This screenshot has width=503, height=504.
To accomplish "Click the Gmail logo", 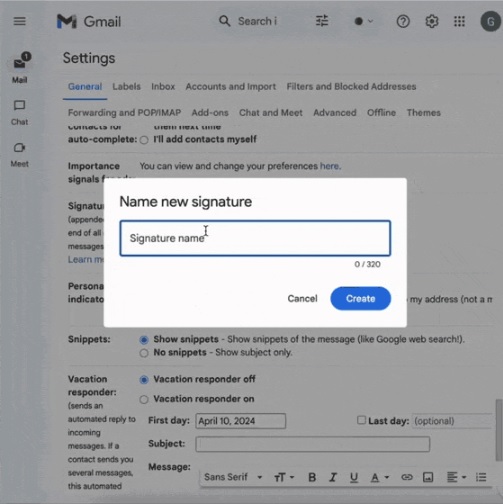I will pyautogui.click(x=89, y=22).
